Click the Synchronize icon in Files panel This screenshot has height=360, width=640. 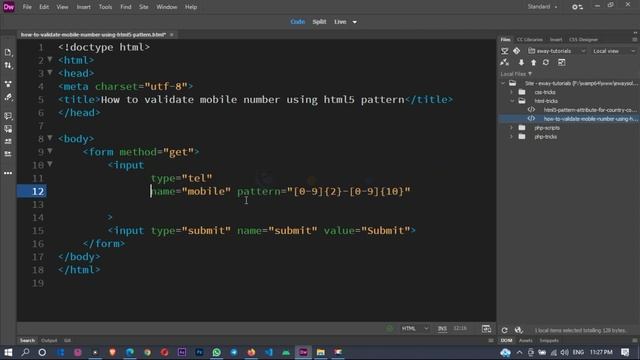pos(546,62)
